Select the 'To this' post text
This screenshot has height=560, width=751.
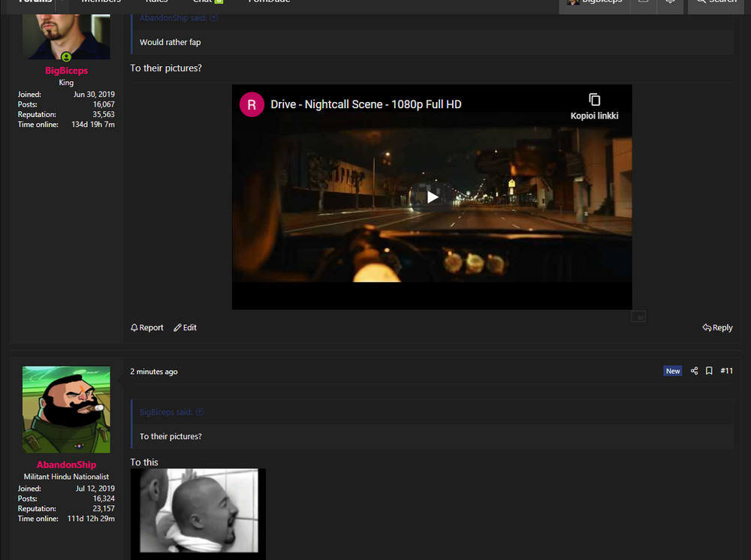[x=144, y=462]
